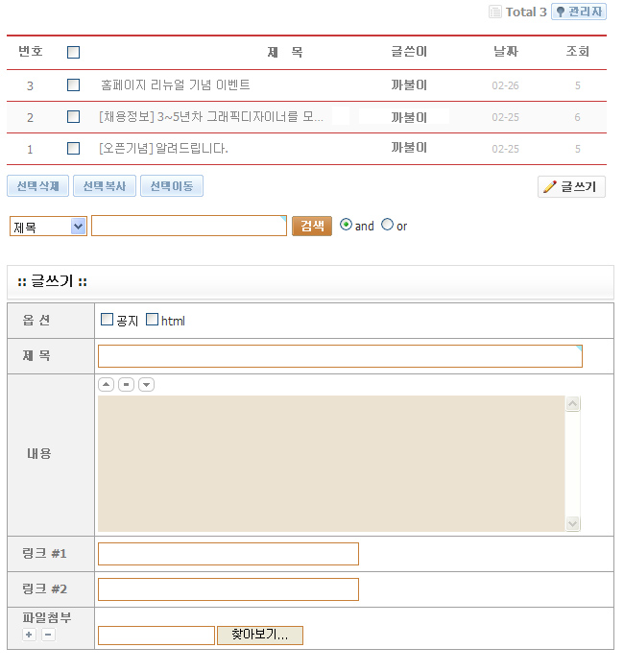Click the content scrollbar up arrow
Screen dimensions: 624x672
tap(573, 404)
